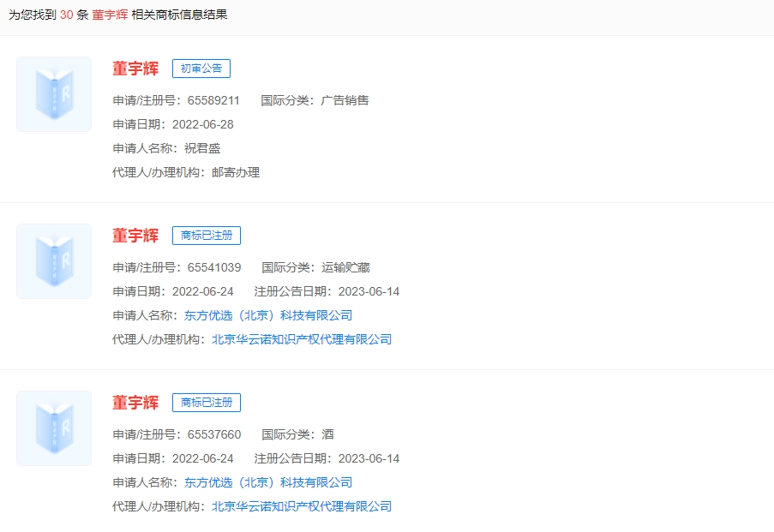Open applicant 东方优选 link in 酒 result

pyautogui.click(x=268, y=482)
